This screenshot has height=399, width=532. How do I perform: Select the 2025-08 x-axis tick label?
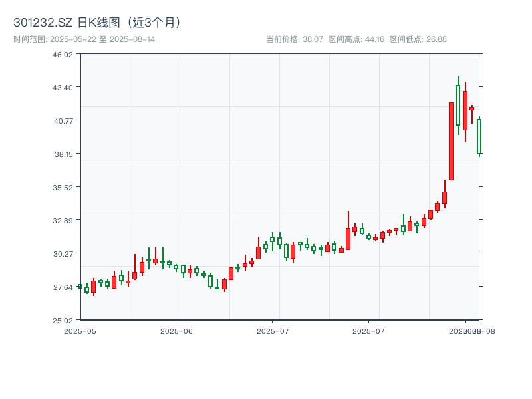(471, 330)
